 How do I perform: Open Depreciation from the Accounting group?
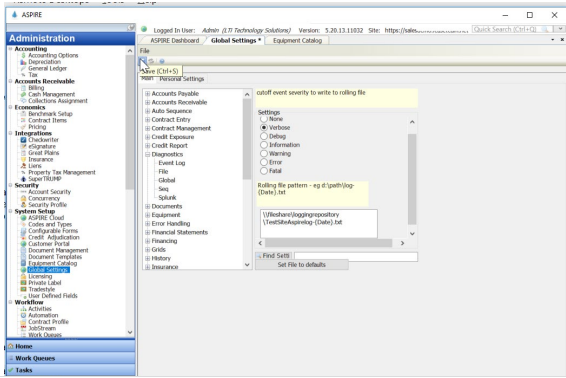[44, 62]
